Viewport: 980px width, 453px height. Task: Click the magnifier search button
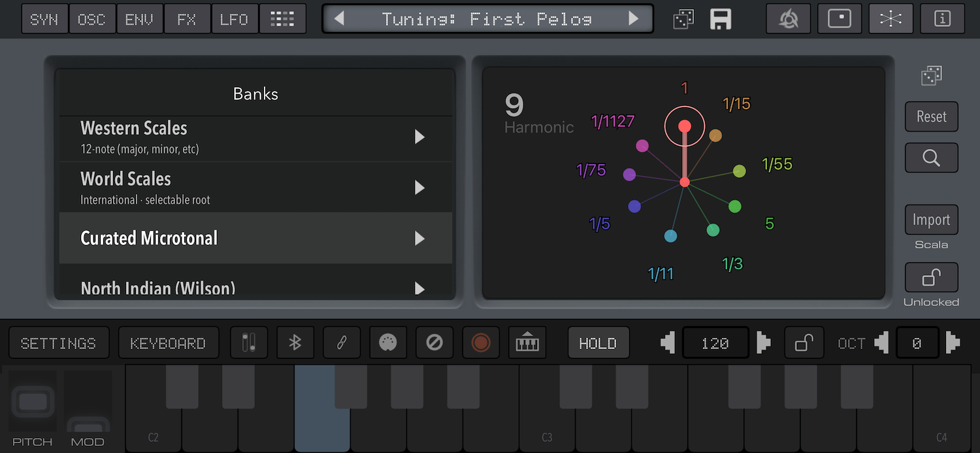point(932,158)
